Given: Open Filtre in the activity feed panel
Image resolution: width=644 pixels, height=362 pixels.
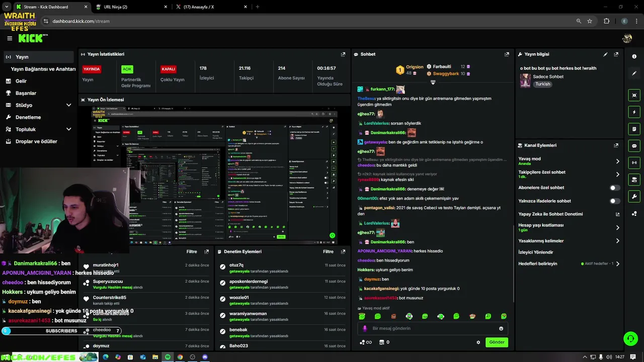Looking at the screenshot, I should point(192,251).
